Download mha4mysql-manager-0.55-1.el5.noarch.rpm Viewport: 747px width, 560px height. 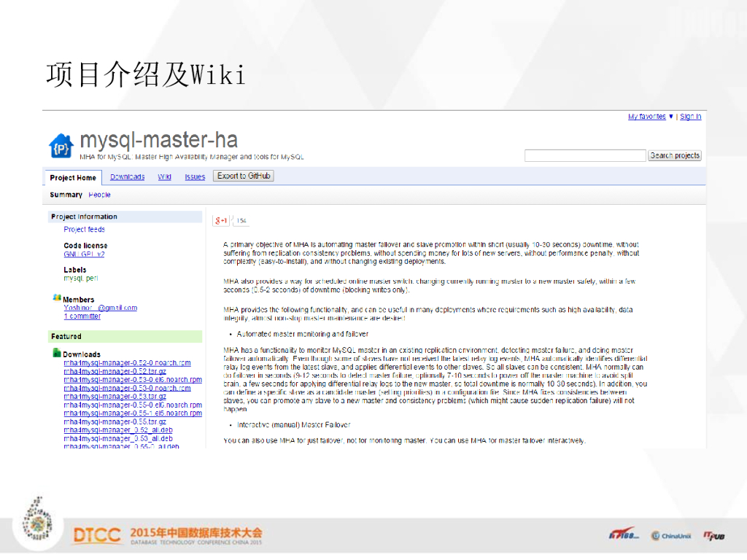133,413
